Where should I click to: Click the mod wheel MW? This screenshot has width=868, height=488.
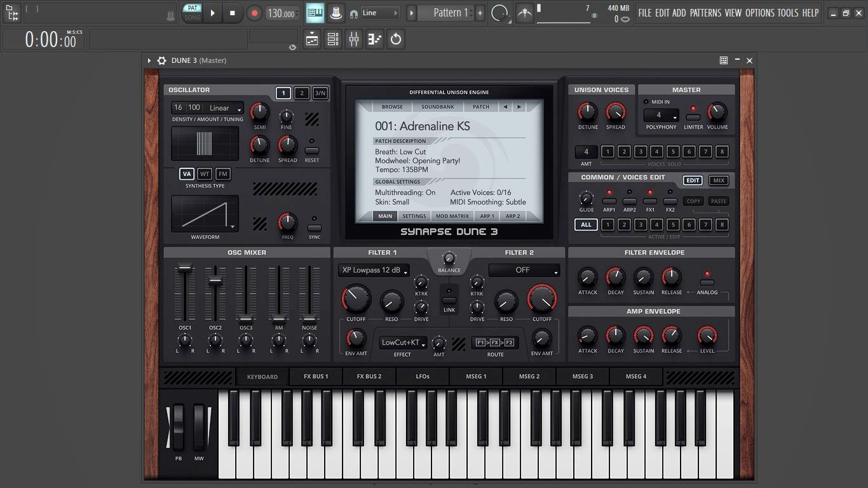pyautogui.click(x=200, y=427)
